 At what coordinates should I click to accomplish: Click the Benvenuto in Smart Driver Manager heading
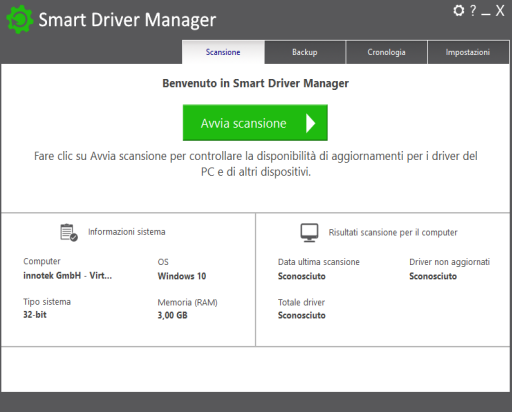pyautogui.click(x=256, y=83)
